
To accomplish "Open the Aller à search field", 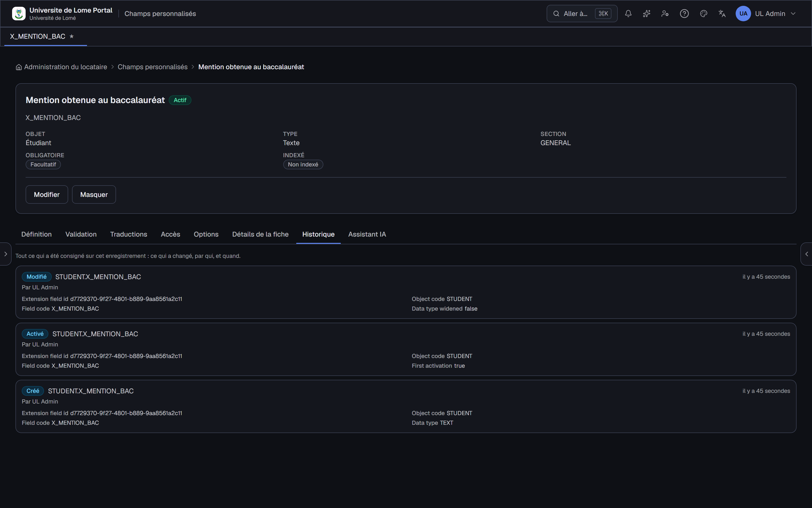I will tap(582, 14).
